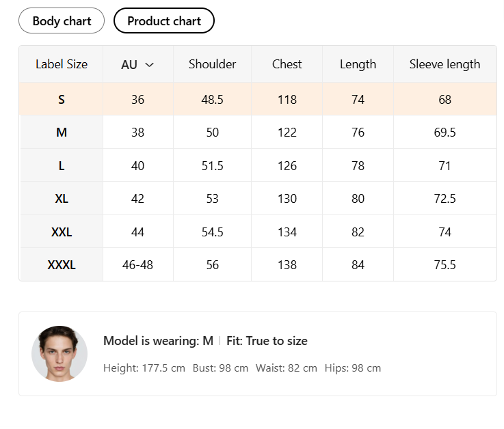The height and width of the screenshot is (429, 504).
Task: Click the dropdown chevron next to AU
Action: 150,65
